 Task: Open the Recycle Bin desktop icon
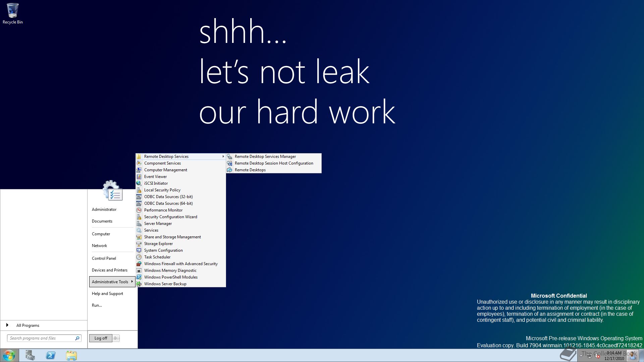[12, 11]
